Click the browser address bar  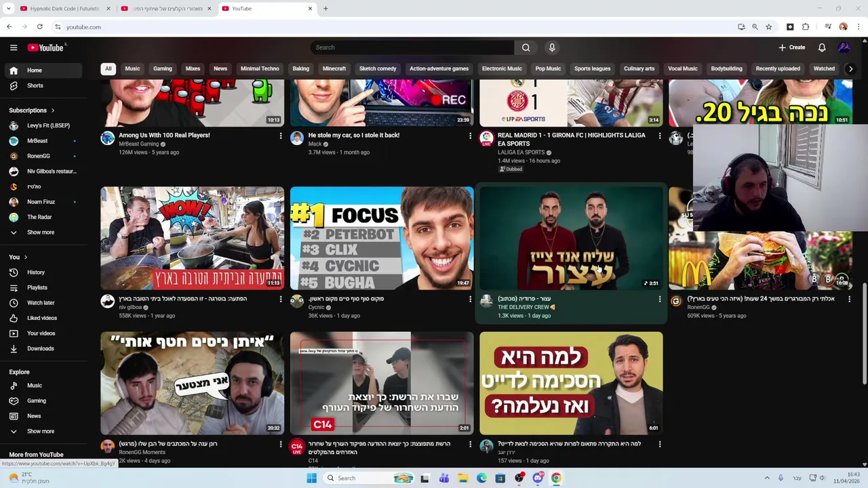pos(393,27)
